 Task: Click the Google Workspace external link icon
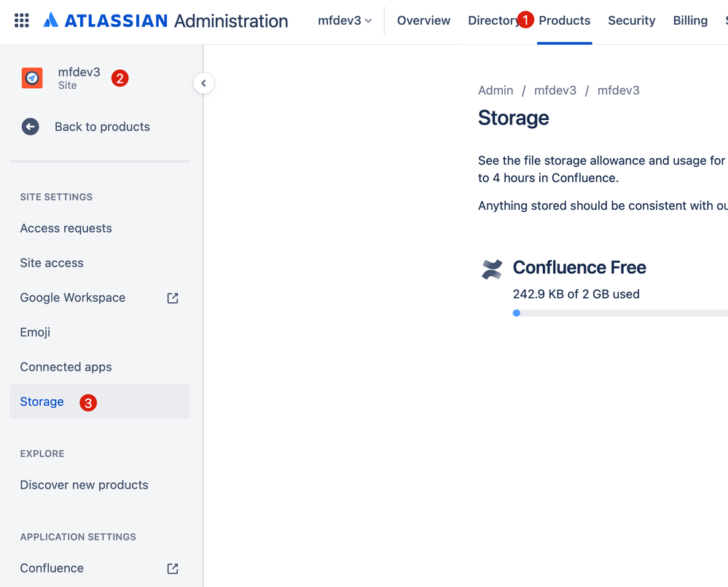pyautogui.click(x=173, y=298)
